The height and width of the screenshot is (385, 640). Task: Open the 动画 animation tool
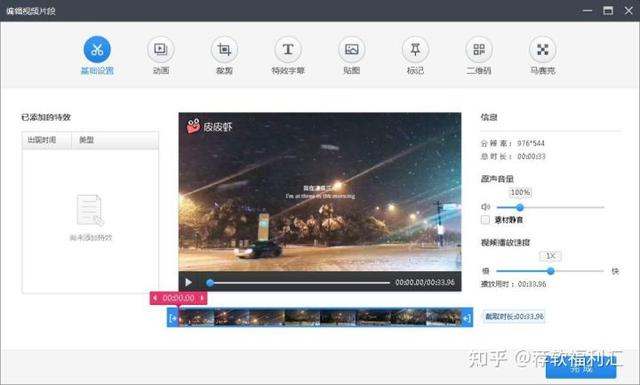tap(161, 49)
